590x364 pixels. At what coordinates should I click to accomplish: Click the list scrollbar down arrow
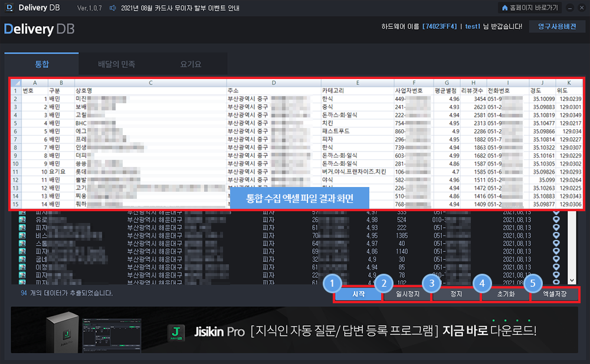click(x=572, y=280)
